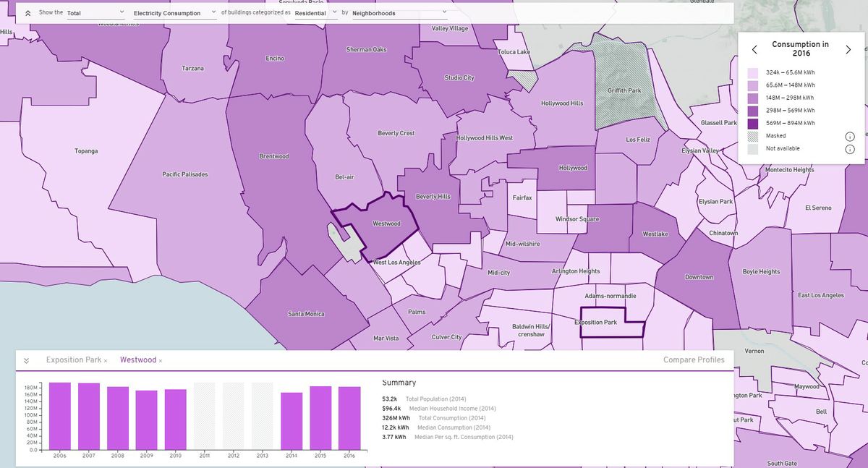
Task: Click the left arrow to view previous year
Action: (754, 49)
